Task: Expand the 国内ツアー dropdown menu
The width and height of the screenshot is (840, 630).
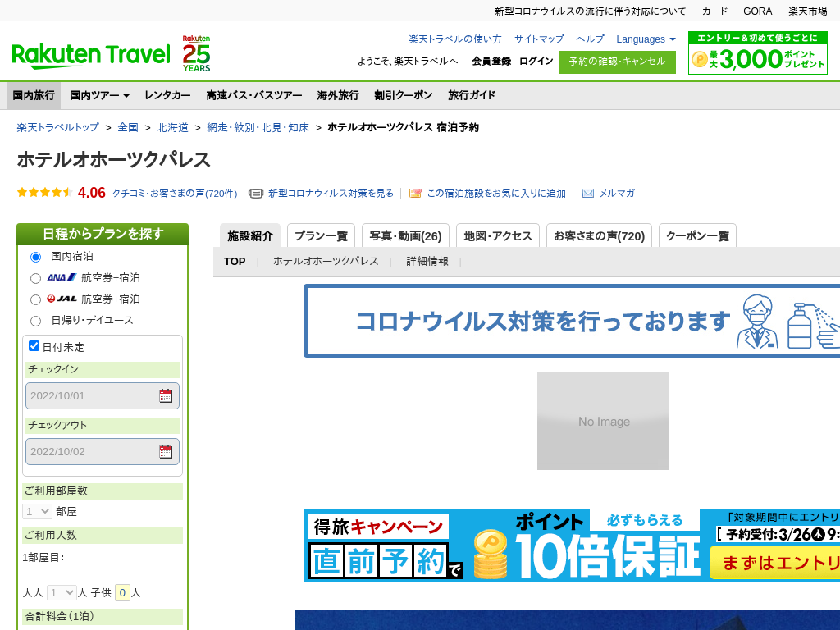Action: 99,95
